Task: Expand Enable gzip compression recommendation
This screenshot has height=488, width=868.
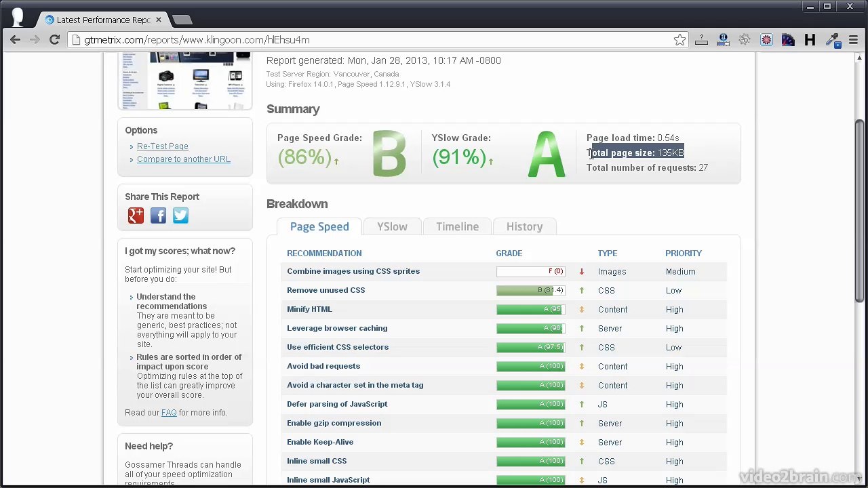Action: 334,423
